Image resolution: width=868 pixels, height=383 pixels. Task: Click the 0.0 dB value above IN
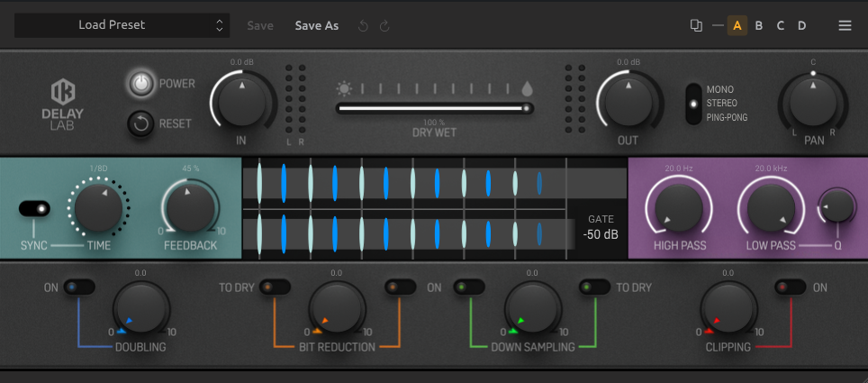click(242, 62)
